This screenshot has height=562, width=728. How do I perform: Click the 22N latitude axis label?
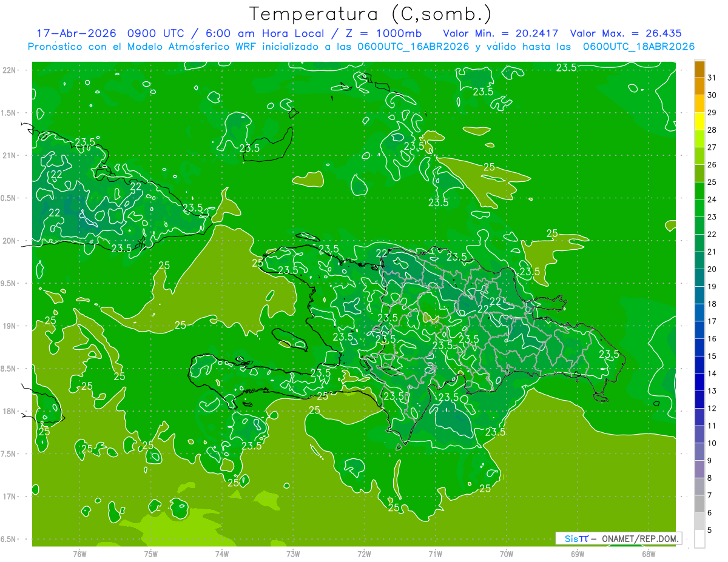pyautogui.click(x=10, y=70)
